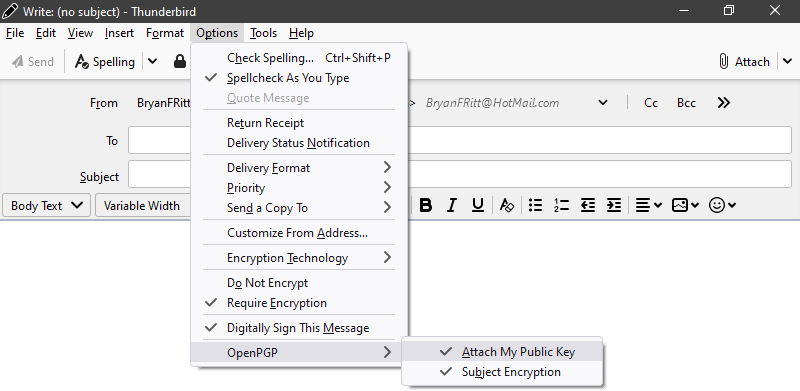The width and height of the screenshot is (800, 391).
Task: Choose Check Spelling... menu item
Action: tap(299, 58)
